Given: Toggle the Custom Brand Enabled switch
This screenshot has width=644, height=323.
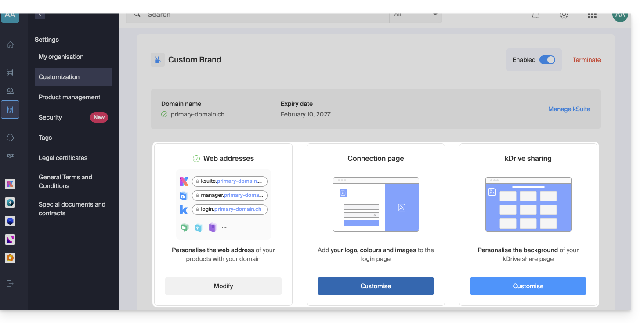Looking at the screenshot, I should pyautogui.click(x=547, y=60).
